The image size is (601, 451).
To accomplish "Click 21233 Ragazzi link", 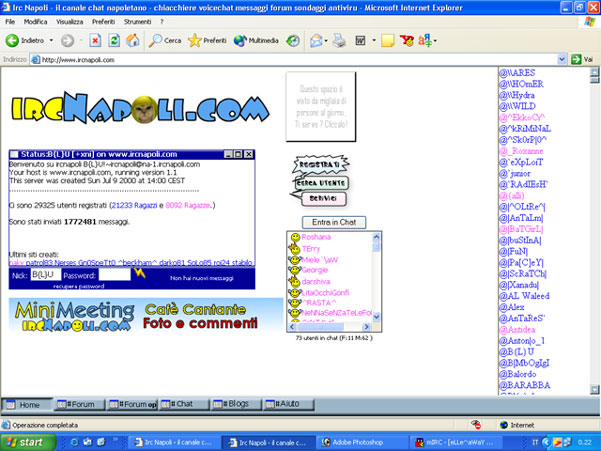I will [134, 205].
